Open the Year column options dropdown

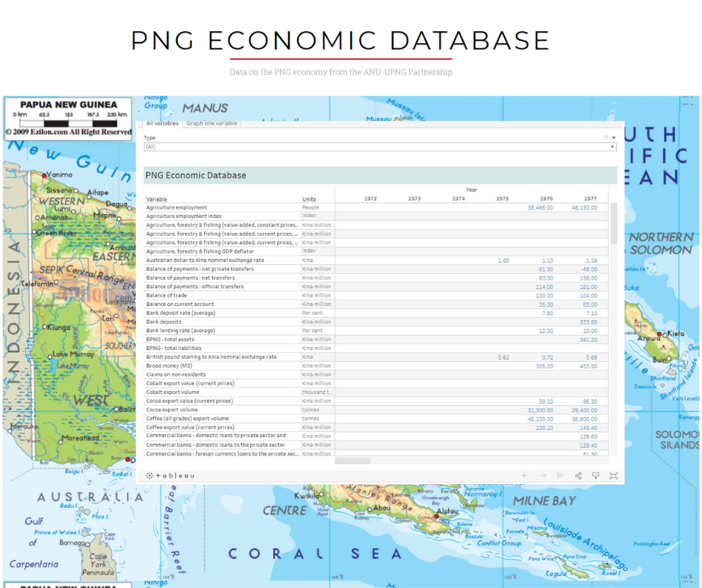pos(471,190)
